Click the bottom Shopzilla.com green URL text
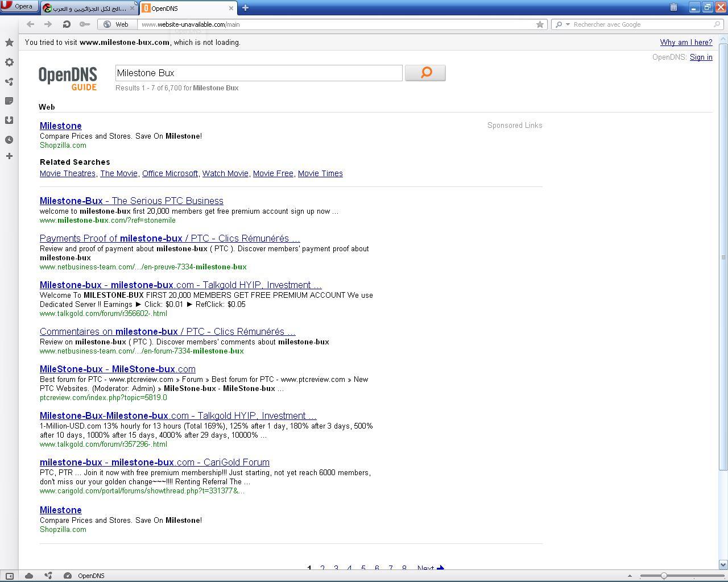This screenshot has width=728, height=582. tap(63, 529)
